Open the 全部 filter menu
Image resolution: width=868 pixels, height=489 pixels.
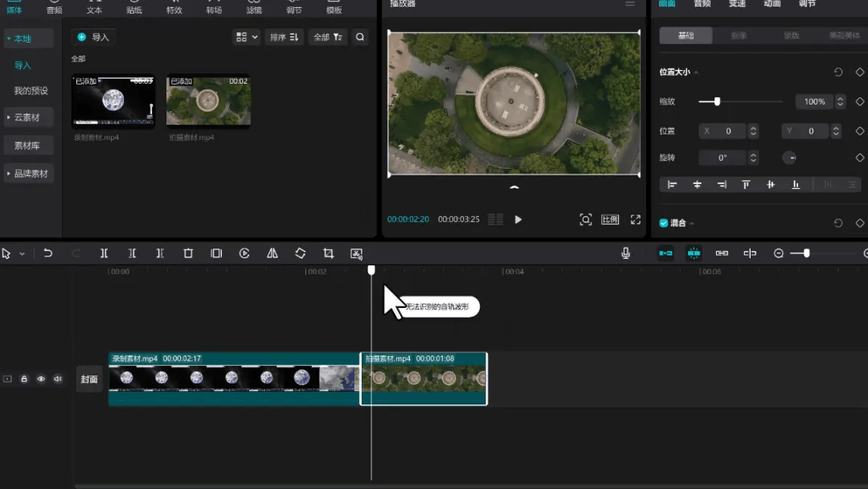point(328,37)
